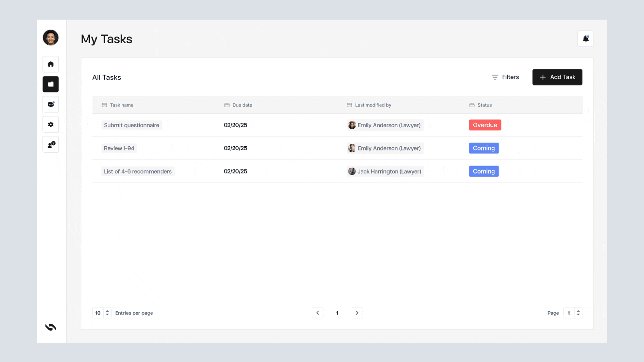The width and height of the screenshot is (644, 362).
Task: Click the Task name column icon
Action: click(104, 105)
